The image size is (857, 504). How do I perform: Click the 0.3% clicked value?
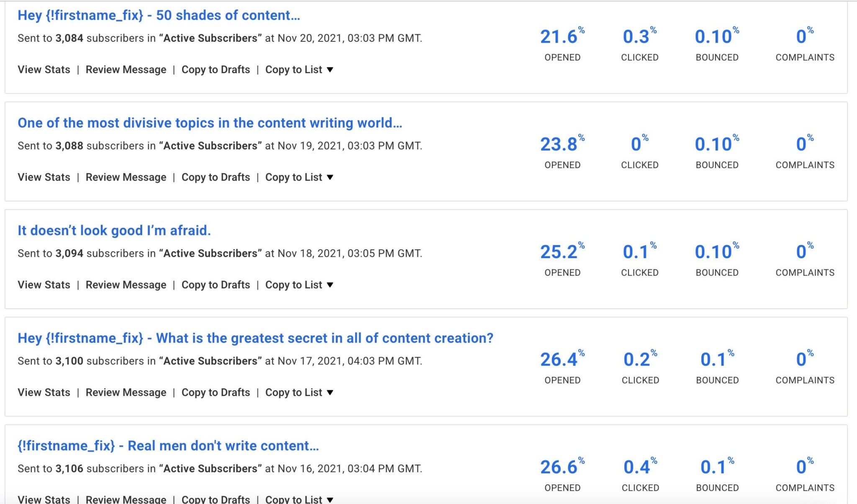coord(640,36)
